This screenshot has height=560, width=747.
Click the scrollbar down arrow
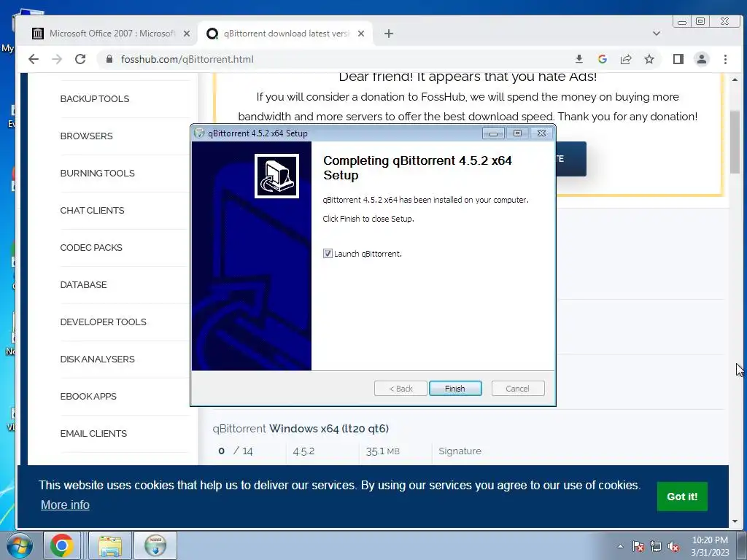click(735, 522)
